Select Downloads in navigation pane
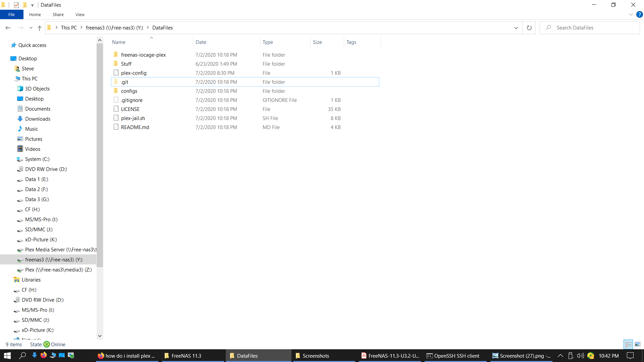The height and width of the screenshot is (362, 644). pyautogui.click(x=38, y=119)
